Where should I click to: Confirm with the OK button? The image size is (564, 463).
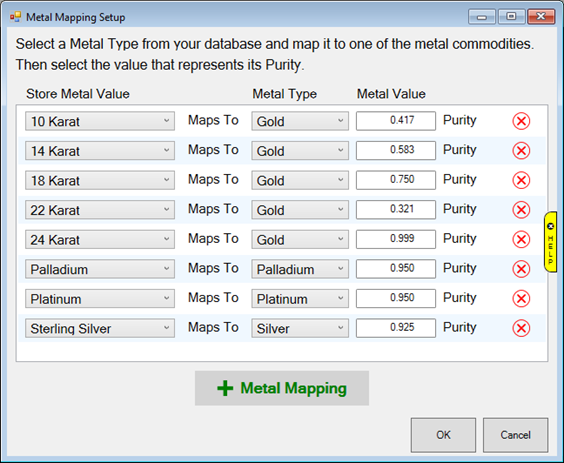443,435
